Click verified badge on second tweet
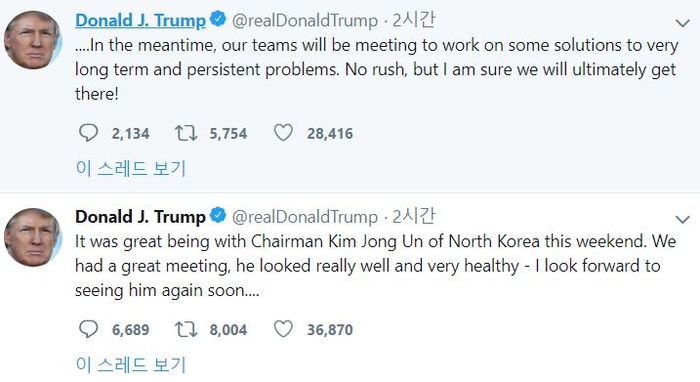Screen dimensions: 700x382 218,216
